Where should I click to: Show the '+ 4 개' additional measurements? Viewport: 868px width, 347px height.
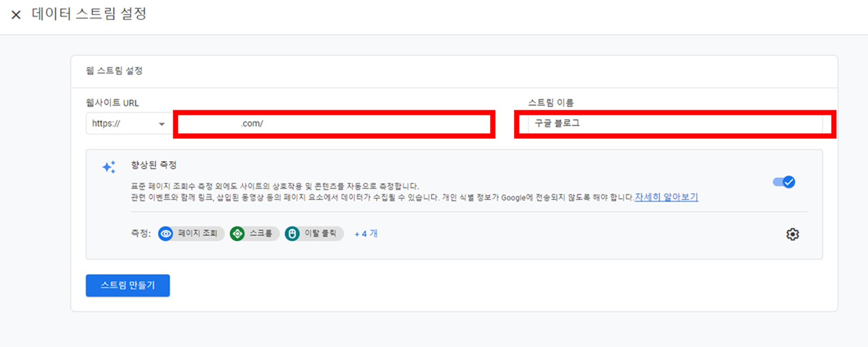click(x=366, y=234)
